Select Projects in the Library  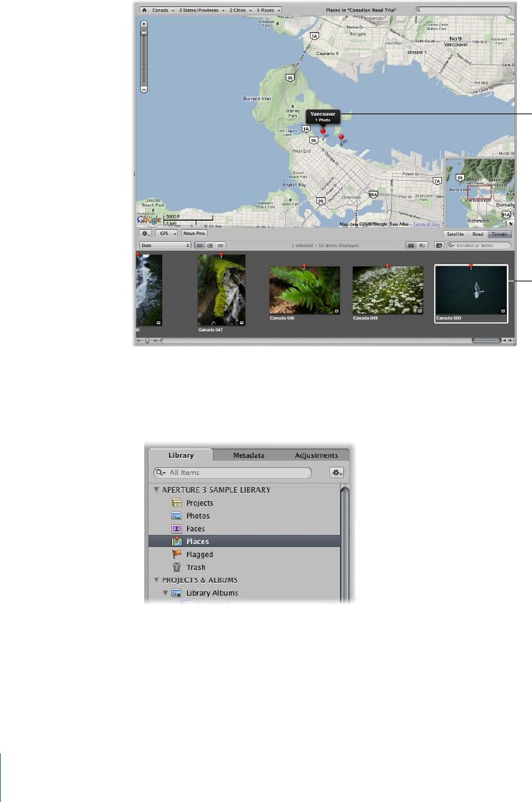[x=244, y=503]
